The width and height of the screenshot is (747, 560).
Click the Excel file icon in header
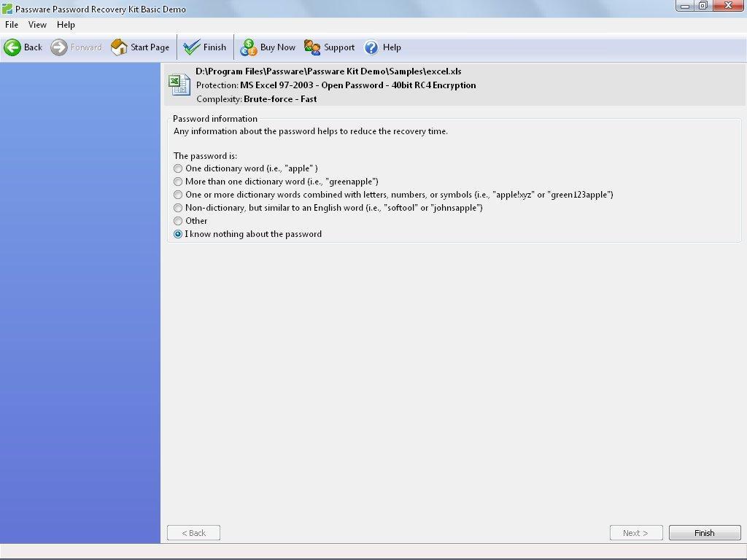pyautogui.click(x=179, y=85)
